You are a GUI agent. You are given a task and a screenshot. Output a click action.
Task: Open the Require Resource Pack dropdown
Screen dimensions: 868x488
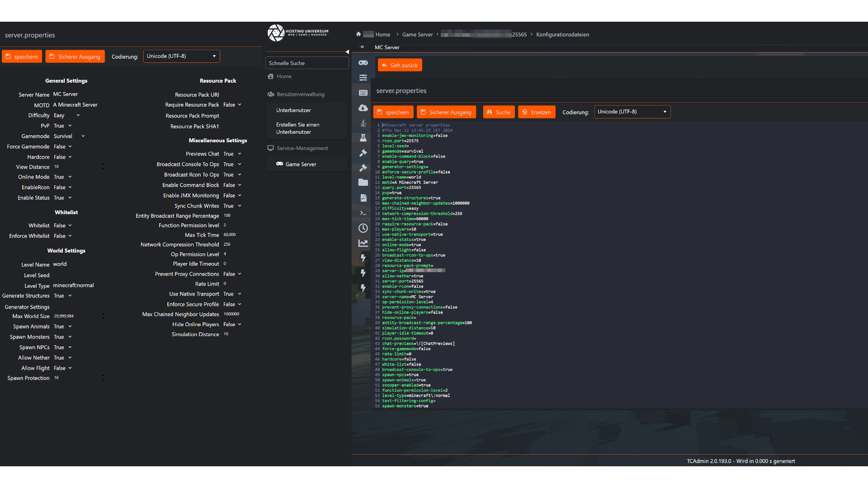tap(232, 105)
